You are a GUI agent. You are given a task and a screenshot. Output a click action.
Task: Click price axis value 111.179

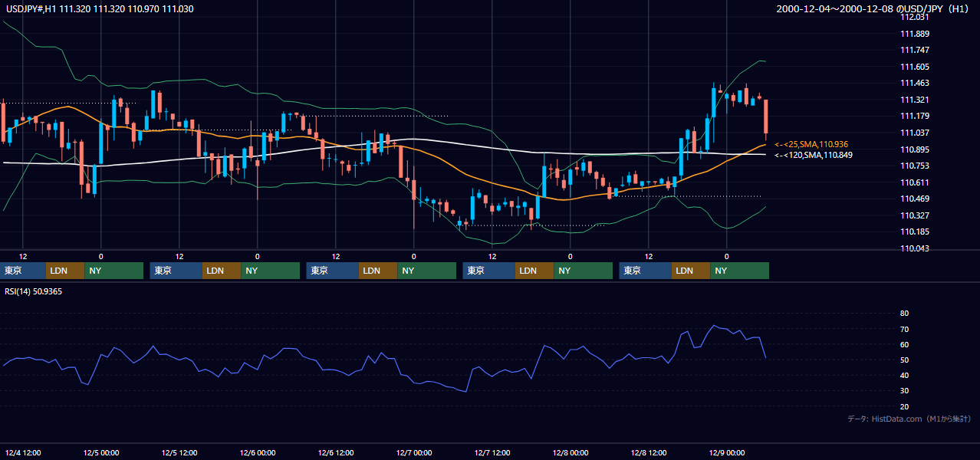(x=915, y=116)
